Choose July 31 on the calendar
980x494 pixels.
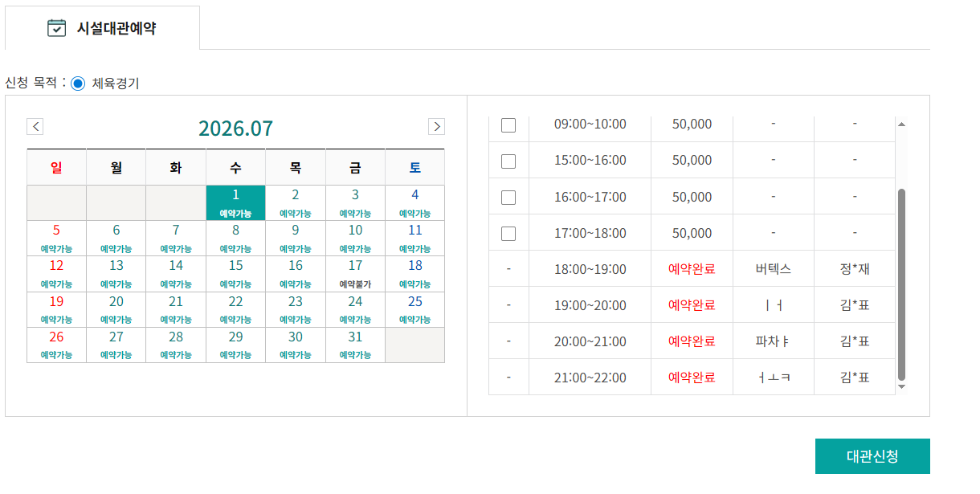(355, 345)
